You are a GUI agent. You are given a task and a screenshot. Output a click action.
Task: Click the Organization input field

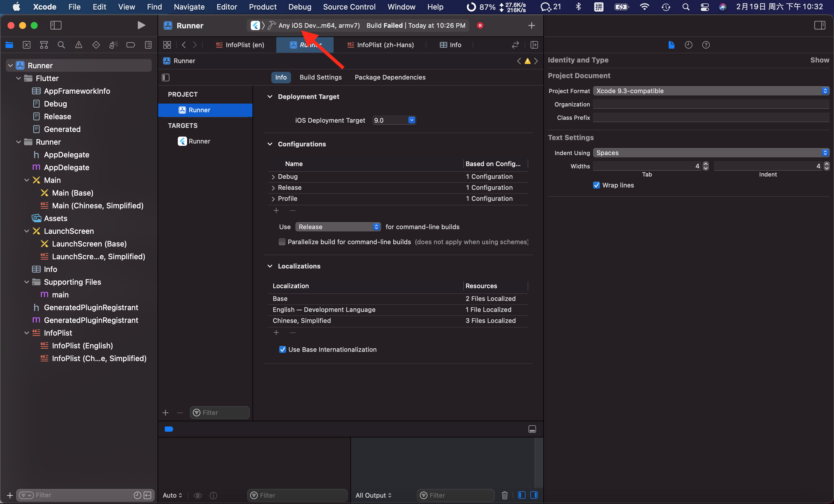point(711,104)
